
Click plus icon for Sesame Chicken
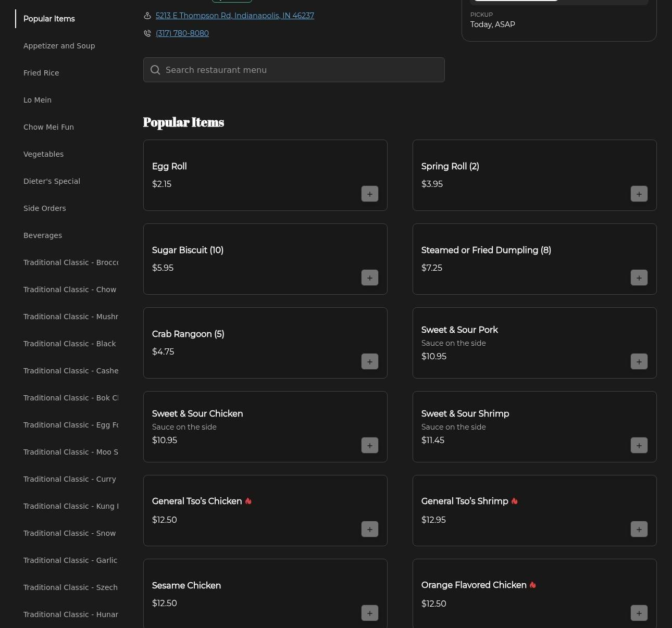[x=369, y=613]
